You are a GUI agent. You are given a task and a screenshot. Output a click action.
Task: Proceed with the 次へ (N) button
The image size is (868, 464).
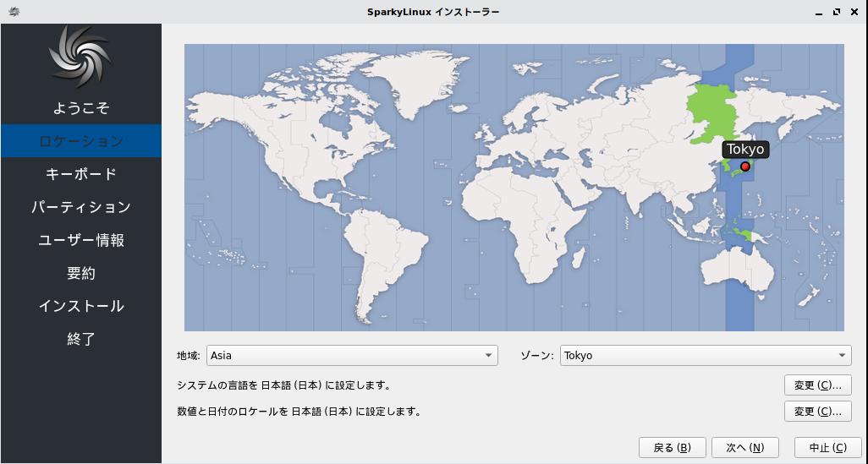tap(745, 447)
